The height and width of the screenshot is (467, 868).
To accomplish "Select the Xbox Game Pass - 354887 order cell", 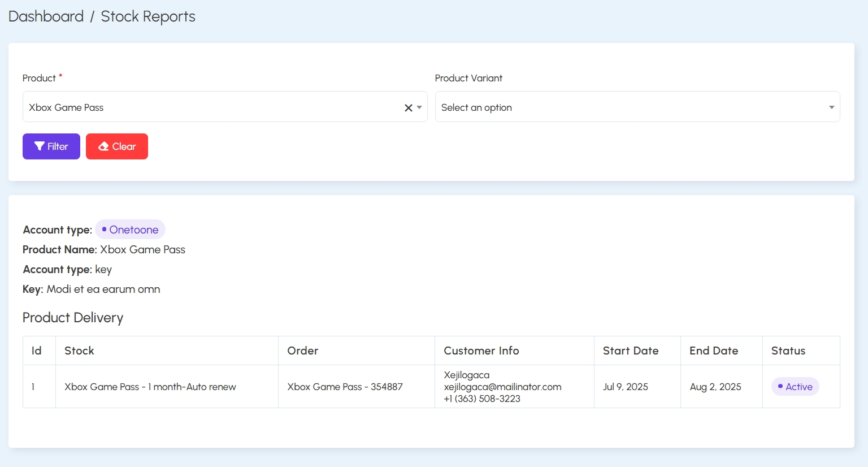I will [x=357, y=387].
